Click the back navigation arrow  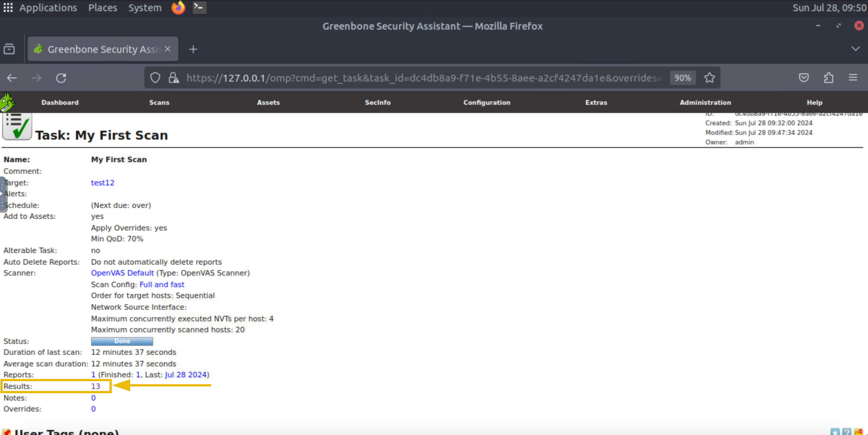(12, 78)
